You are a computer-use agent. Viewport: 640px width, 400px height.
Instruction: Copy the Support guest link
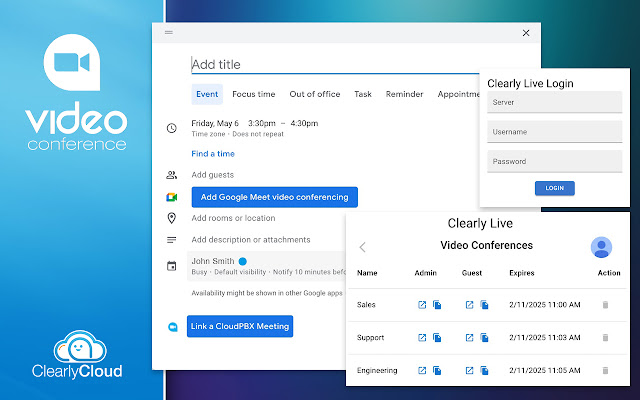pyautogui.click(x=484, y=338)
